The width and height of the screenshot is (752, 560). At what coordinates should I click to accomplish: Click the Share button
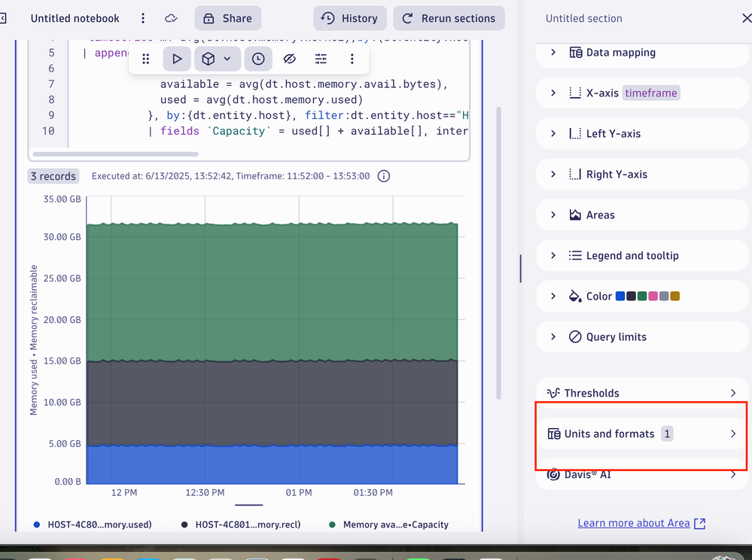tap(227, 18)
